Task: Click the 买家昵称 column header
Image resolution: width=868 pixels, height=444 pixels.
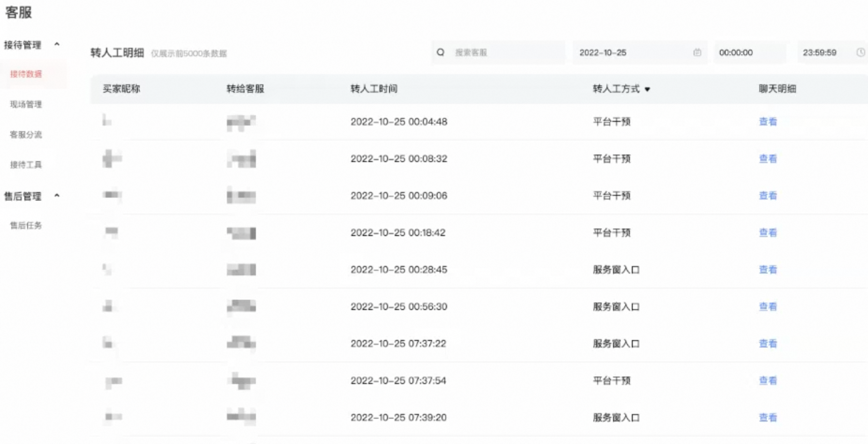Action: pos(121,89)
